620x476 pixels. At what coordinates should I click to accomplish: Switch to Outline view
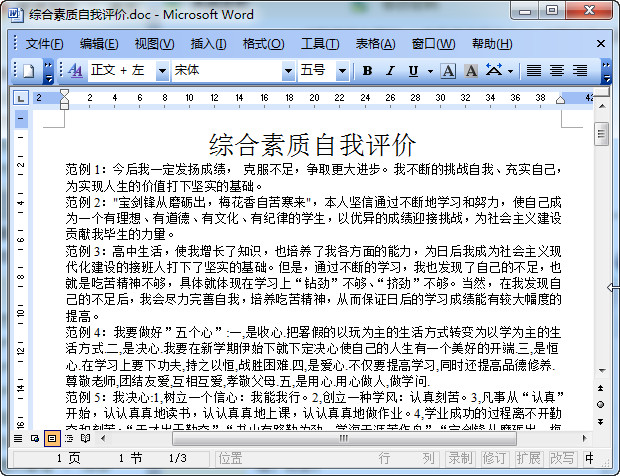click(x=69, y=438)
